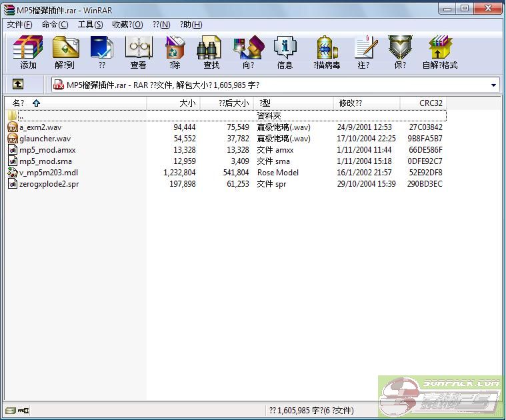Sort by Size (大小) column header
Image resolution: width=506 pixels, height=420 pixels.
tap(173, 103)
